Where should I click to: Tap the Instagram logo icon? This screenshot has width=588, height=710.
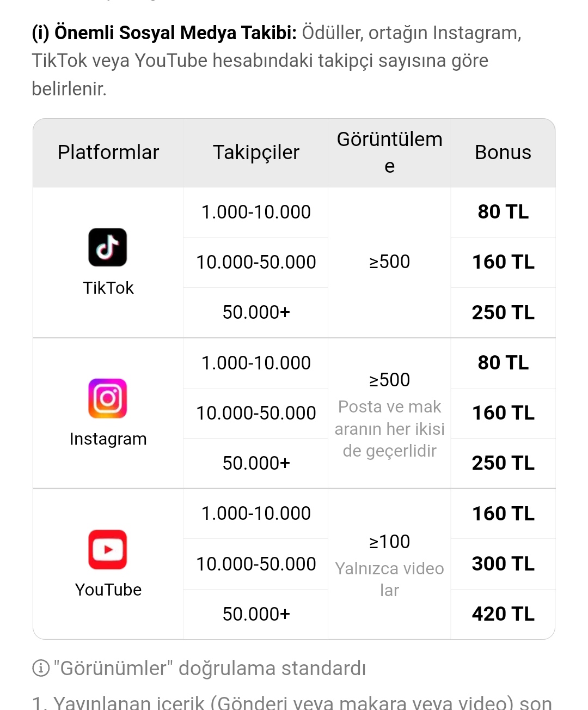[108, 398]
